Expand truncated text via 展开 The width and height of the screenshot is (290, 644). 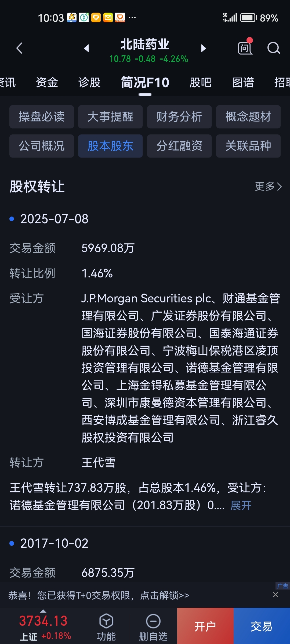(241, 506)
